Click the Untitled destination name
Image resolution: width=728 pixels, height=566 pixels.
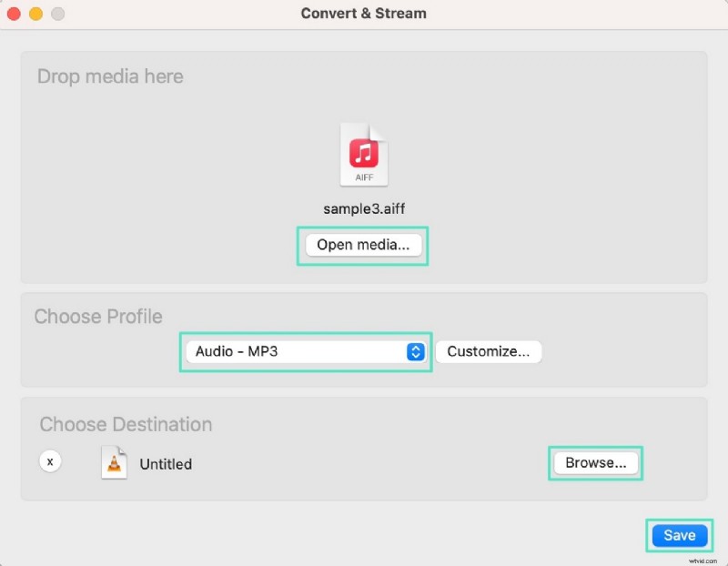(166, 464)
